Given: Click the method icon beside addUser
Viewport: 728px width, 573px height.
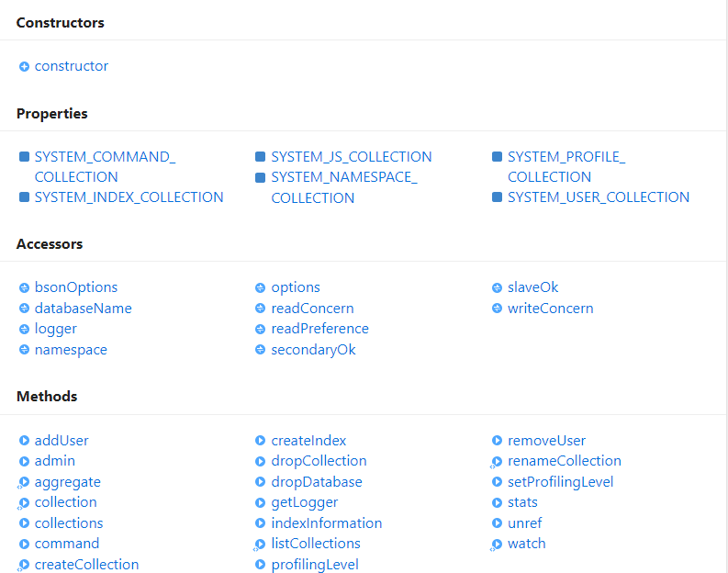Looking at the screenshot, I should click(24, 441).
